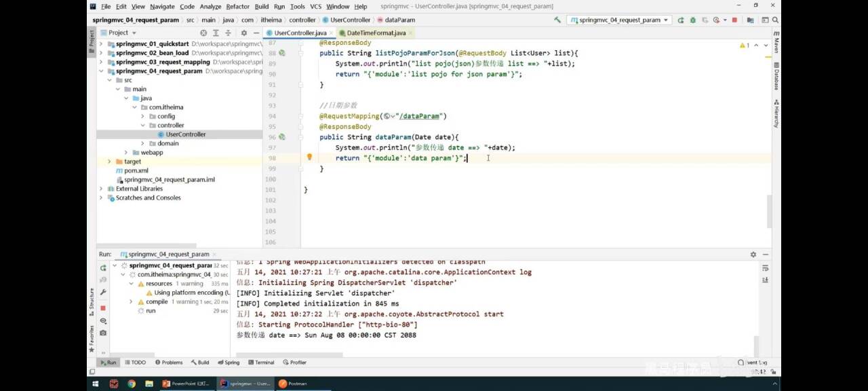Viewport: 868px width, 391px height.
Task: Open the Refactor menu
Action: [x=238, y=6]
